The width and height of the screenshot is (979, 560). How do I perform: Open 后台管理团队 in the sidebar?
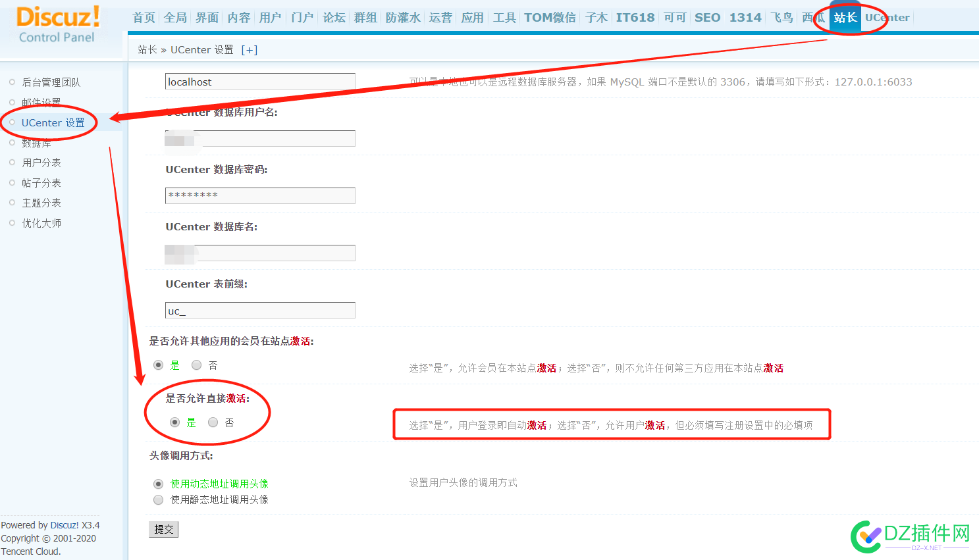51,82
